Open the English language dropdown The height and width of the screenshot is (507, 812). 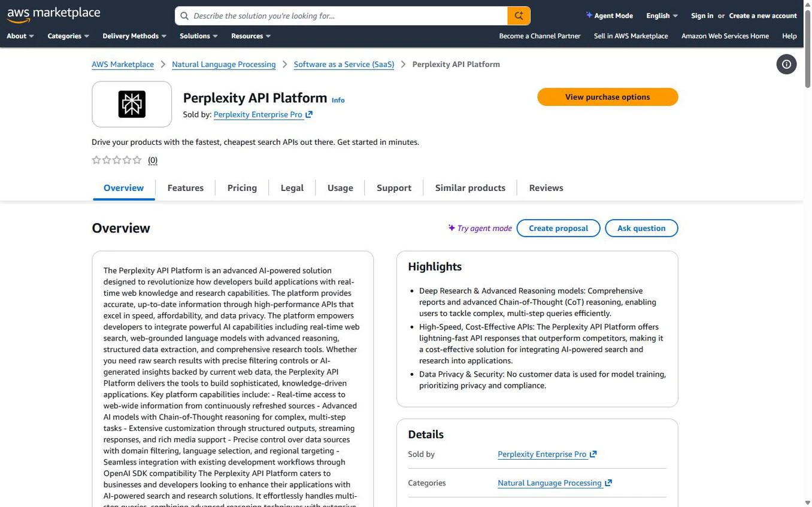click(x=661, y=16)
